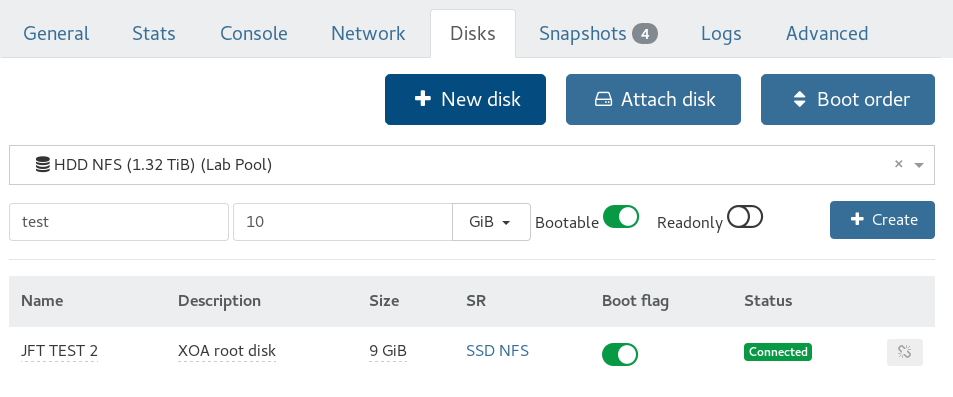Viewport: 953px width, 397px height.
Task: Open the SSD NFS storage link
Action: [497, 351]
